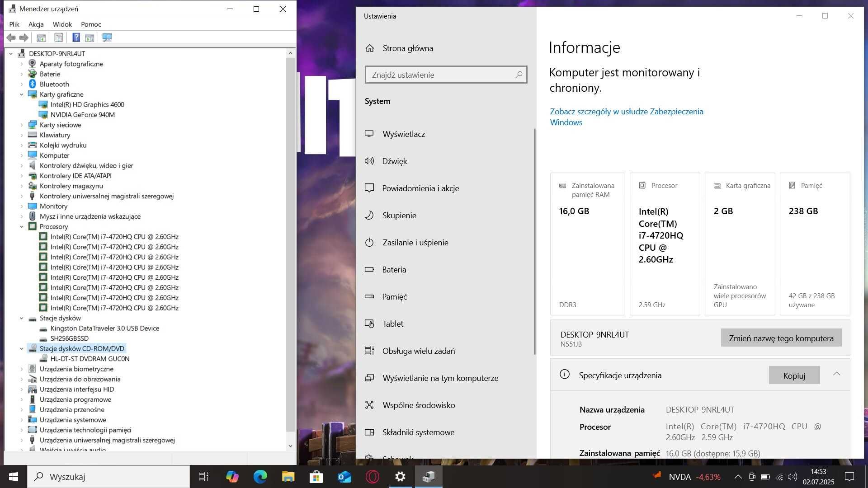
Task: Open Microsoft Store from the taskbar
Action: (x=316, y=477)
